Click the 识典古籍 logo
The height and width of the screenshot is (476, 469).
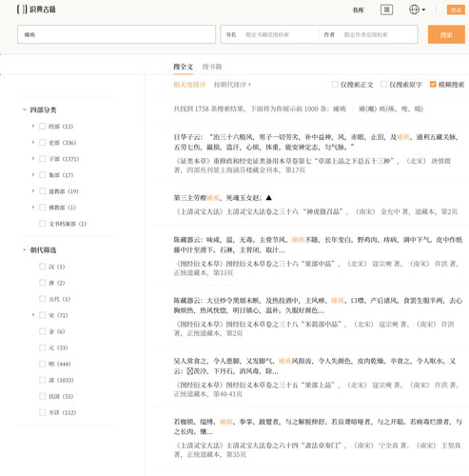pos(36,10)
